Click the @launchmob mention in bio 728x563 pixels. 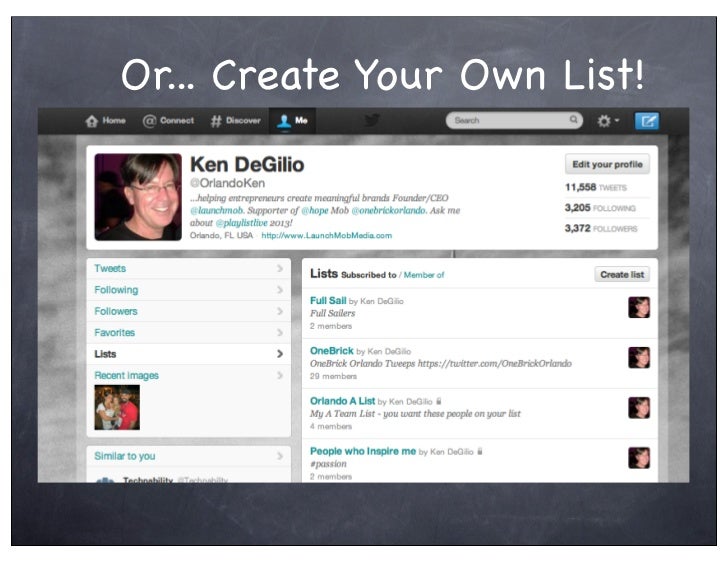217,211
